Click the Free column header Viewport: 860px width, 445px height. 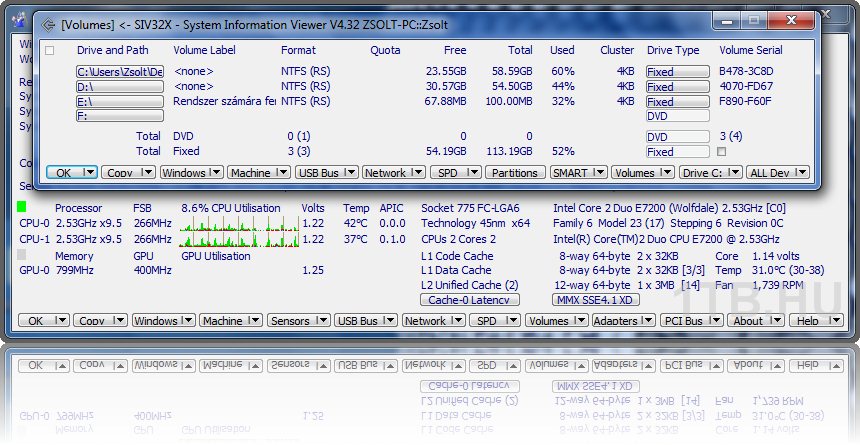click(455, 50)
